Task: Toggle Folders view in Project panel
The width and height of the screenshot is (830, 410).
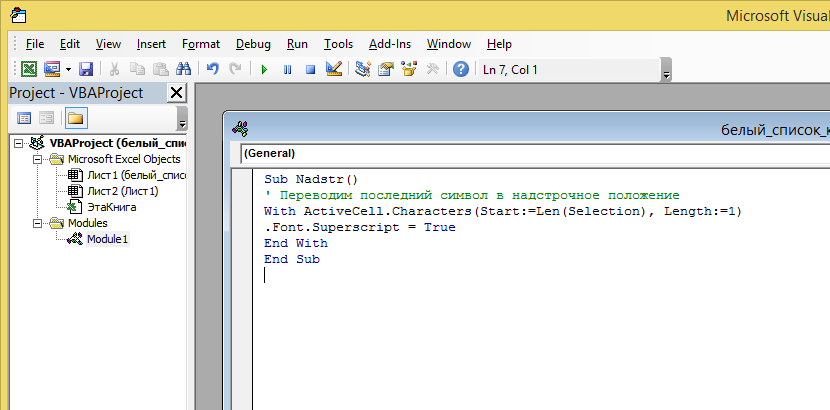Action: pos(76,118)
